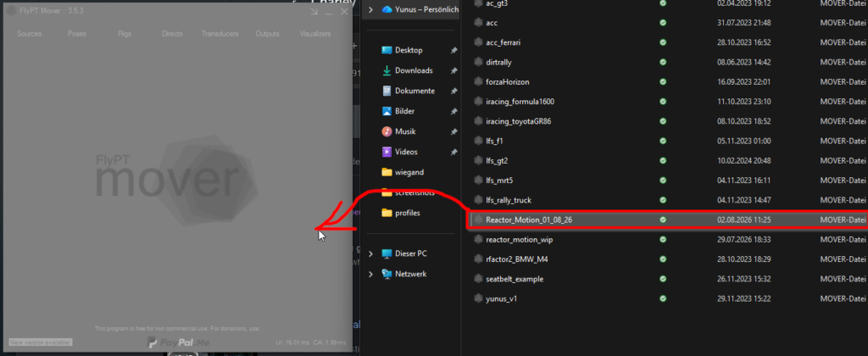Click the file icon of dirtrally
Viewport: 868px width, 356px height.
[x=478, y=62]
